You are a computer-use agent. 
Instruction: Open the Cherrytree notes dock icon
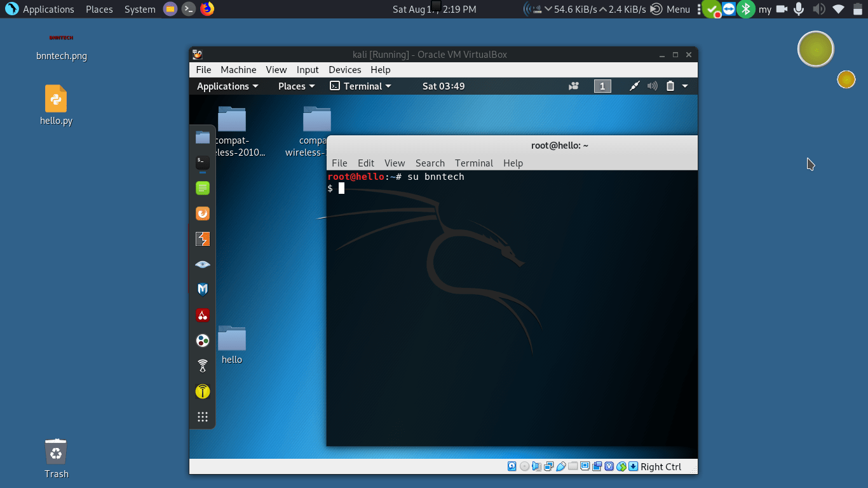pos(203,315)
